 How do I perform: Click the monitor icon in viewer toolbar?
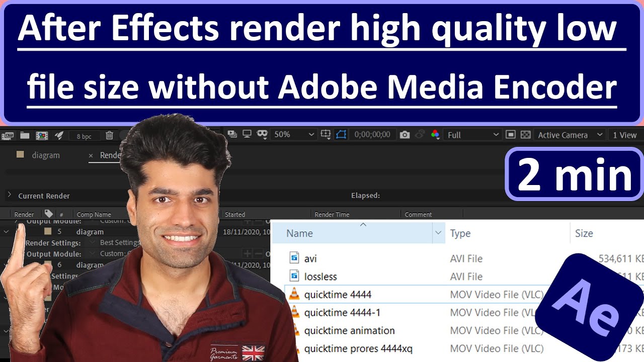coord(247,134)
